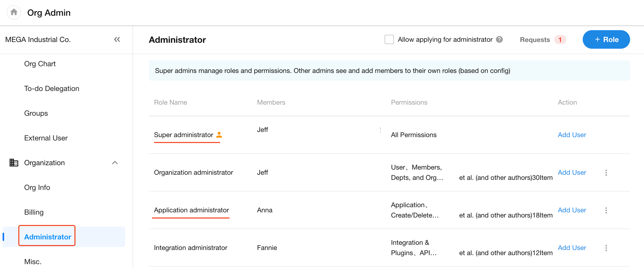Open the Application administrator role name

191,210
